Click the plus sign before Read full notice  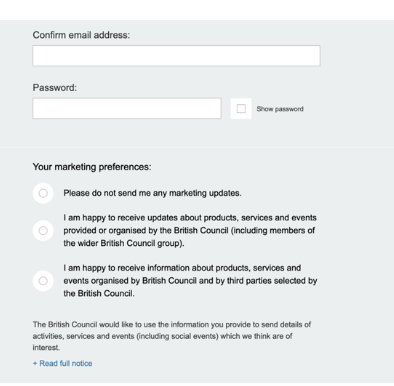(35, 363)
